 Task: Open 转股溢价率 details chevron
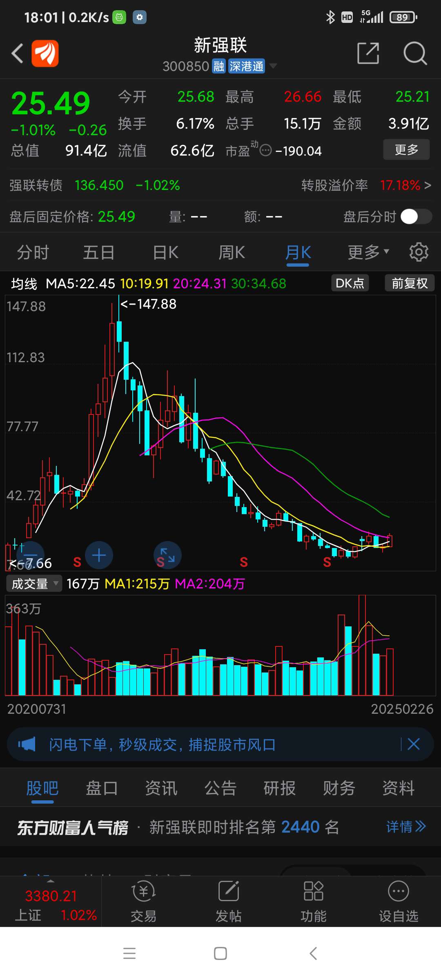point(428,185)
